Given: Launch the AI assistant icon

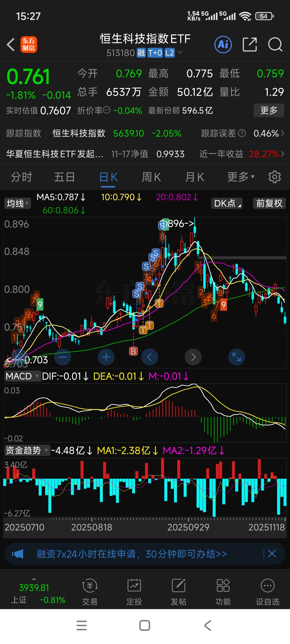Looking at the screenshot, I should tap(223, 44).
